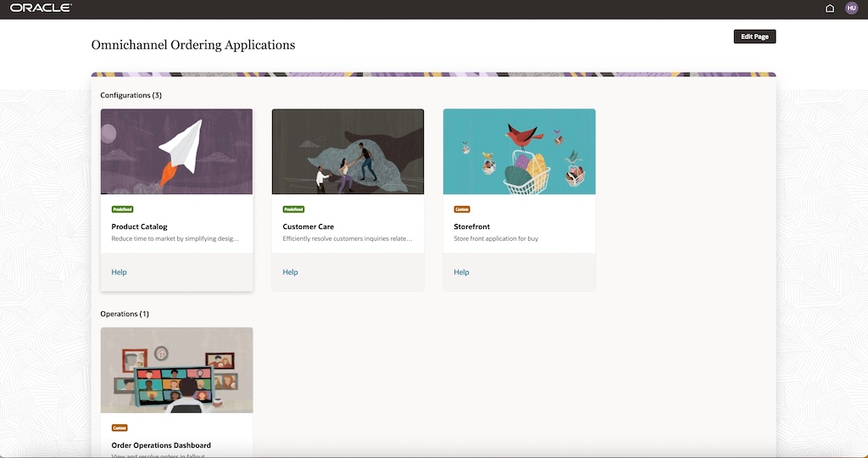This screenshot has height=458, width=868.
Task: Open Help link on Storefront card
Action: 461,272
